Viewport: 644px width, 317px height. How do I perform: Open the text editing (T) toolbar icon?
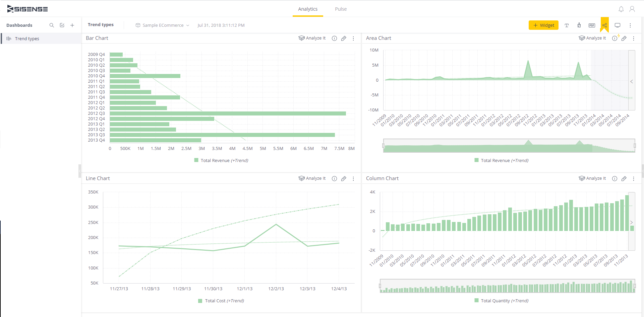point(567,25)
